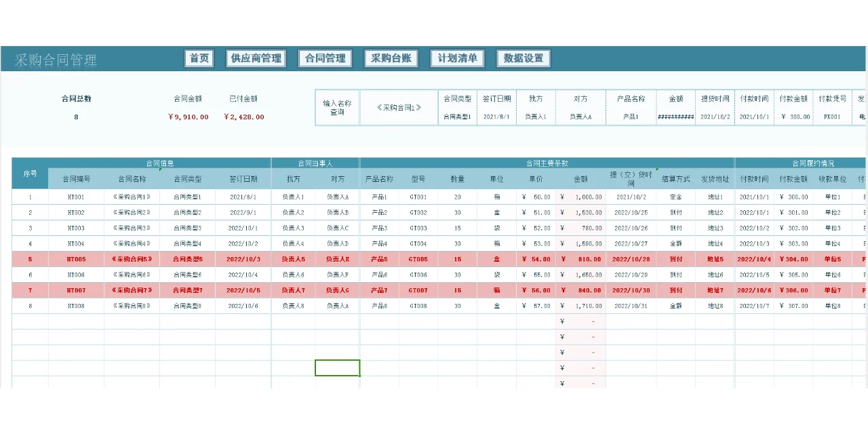Image resolution: width=868 pixels, height=434 pixels.
Task: Open 计划清单 navigation button
Action: point(457,58)
